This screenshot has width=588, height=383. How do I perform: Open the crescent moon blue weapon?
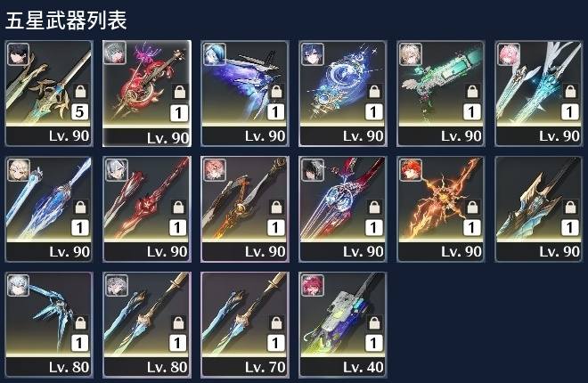(x=343, y=94)
